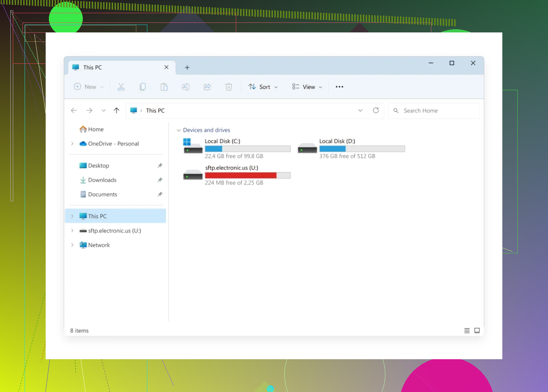Open the See more options menu
The width and height of the screenshot is (548, 392).
[x=339, y=87]
